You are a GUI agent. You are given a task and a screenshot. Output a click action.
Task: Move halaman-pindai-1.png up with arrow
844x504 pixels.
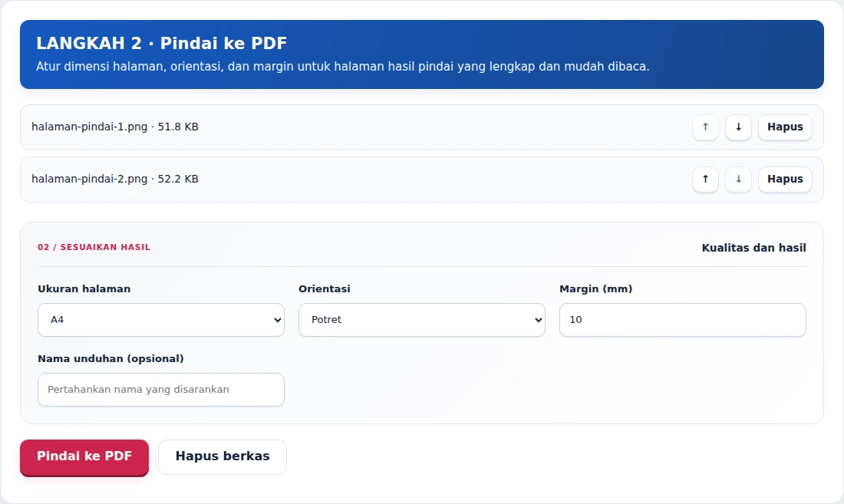click(705, 127)
